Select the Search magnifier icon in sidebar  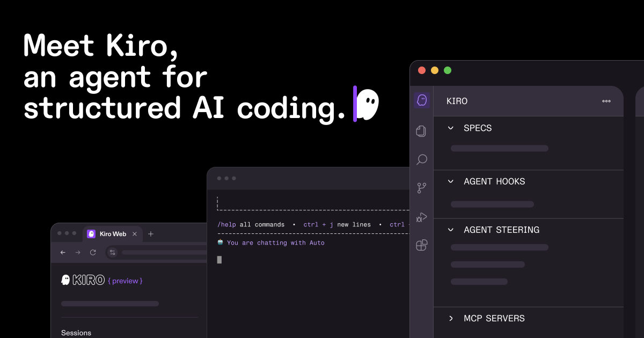pyautogui.click(x=422, y=159)
